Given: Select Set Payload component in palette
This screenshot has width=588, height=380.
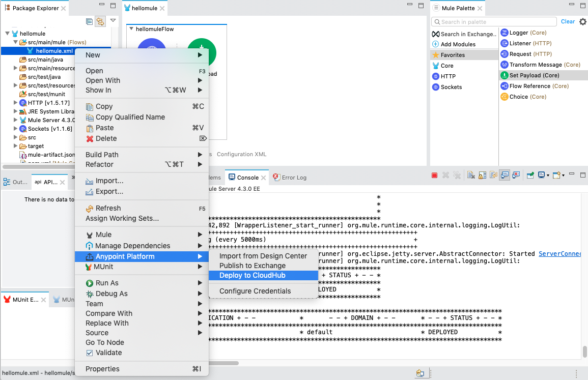Looking at the screenshot, I should pos(534,75).
